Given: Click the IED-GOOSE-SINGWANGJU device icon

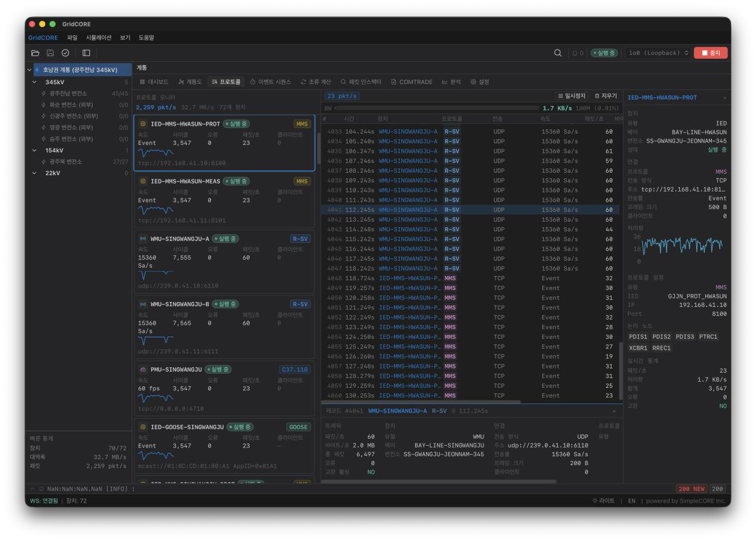Looking at the screenshot, I should point(143,427).
